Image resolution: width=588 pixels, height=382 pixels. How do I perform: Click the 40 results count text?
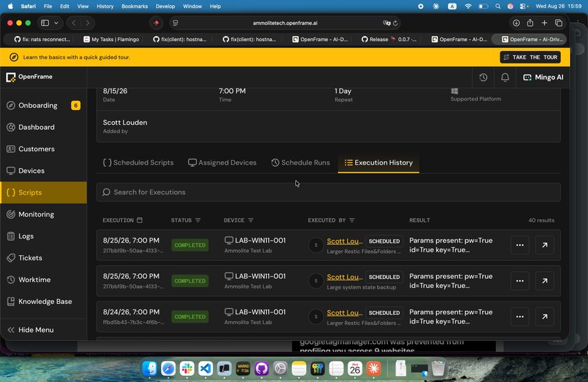coord(541,220)
